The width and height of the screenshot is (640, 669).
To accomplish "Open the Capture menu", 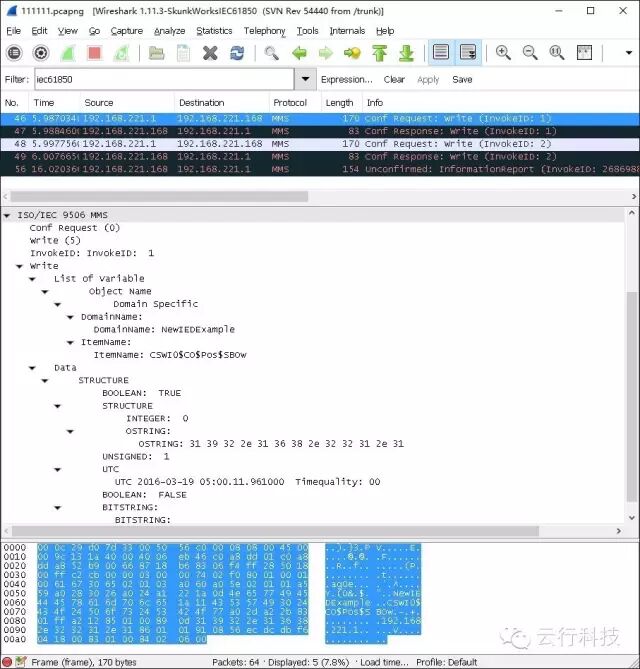I will 127,31.
